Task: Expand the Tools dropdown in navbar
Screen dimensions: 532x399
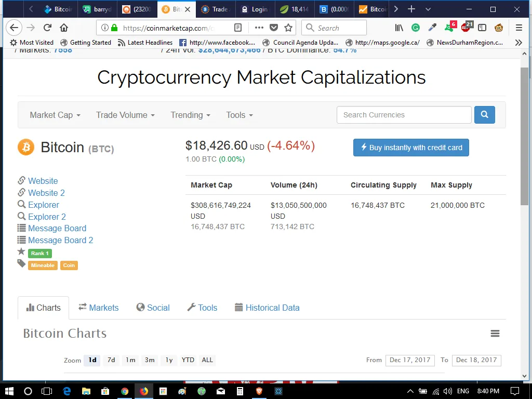Action: [240, 115]
